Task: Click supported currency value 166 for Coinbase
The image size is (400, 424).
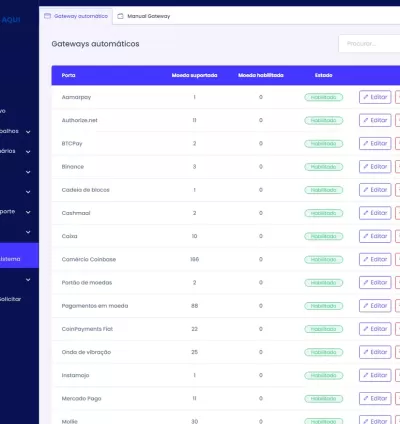Action: [195, 259]
